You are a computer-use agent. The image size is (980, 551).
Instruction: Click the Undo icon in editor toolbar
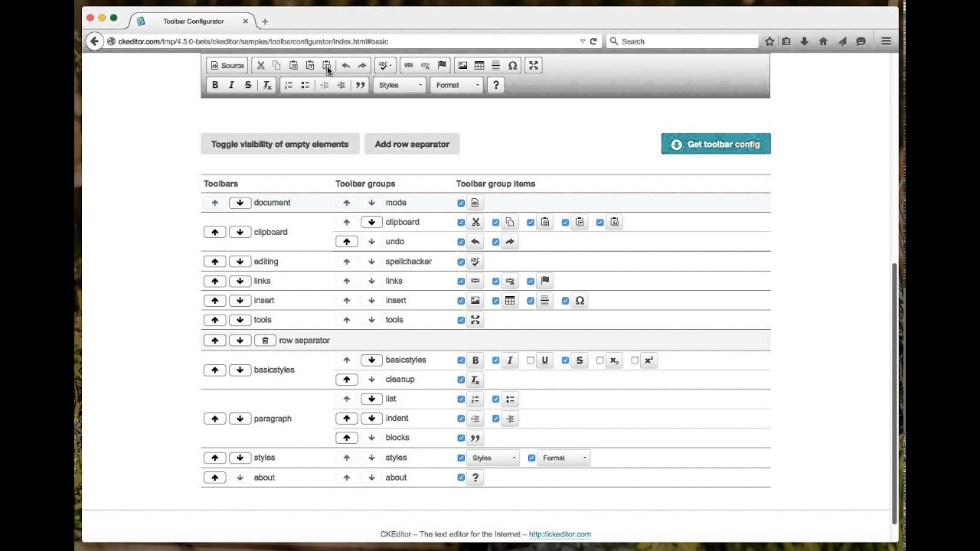[345, 66]
